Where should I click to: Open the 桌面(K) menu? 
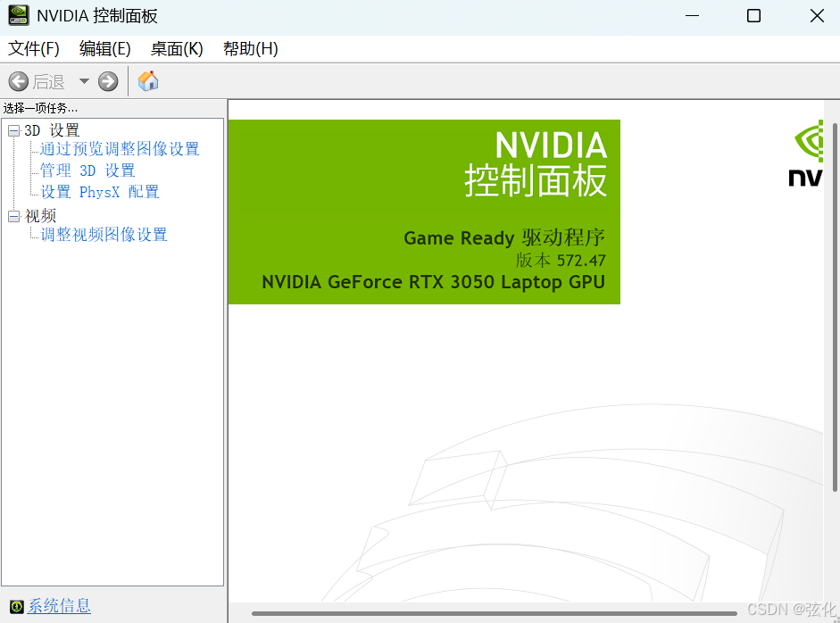tap(177, 49)
